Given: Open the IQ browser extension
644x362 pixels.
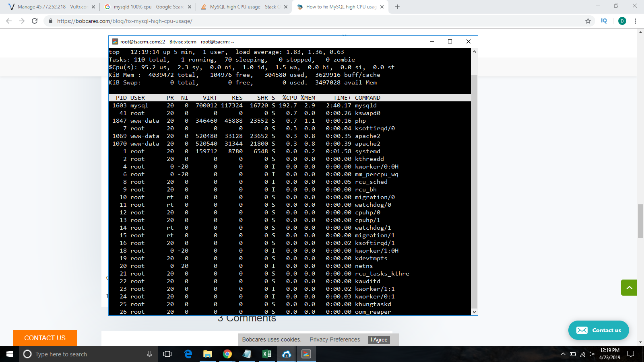Looking at the screenshot, I should [x=604, y=21].
